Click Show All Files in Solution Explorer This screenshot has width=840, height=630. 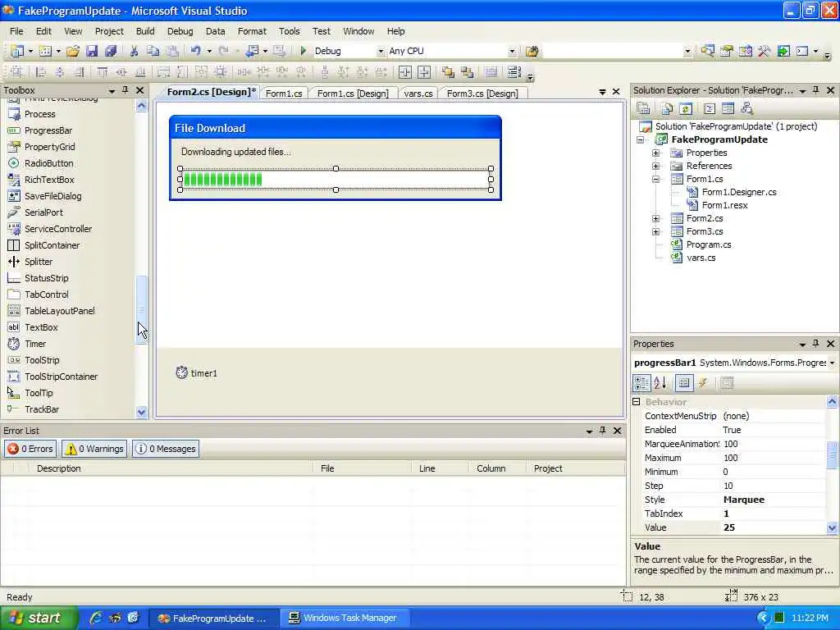[667, 109]
